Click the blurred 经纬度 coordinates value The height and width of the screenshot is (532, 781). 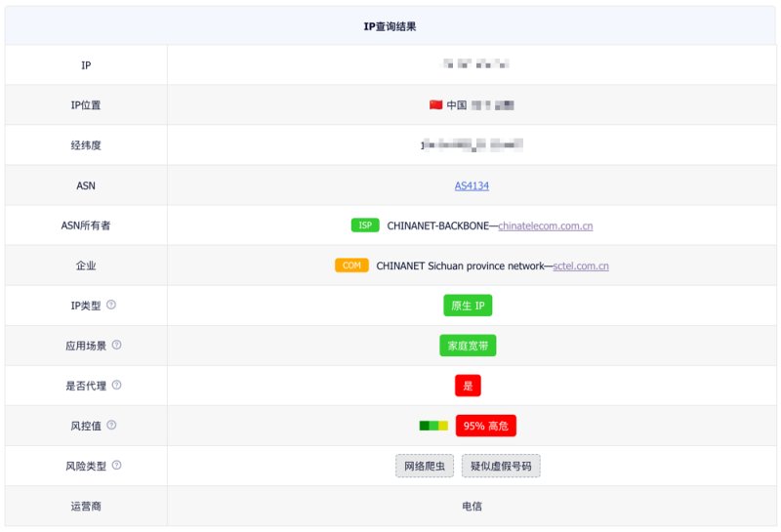point(472,144)
